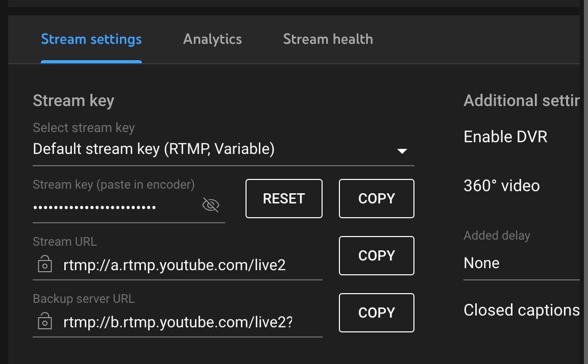Toggle stream key visibility eye icon
Screen dimensions: 588x364
point(211,205)
